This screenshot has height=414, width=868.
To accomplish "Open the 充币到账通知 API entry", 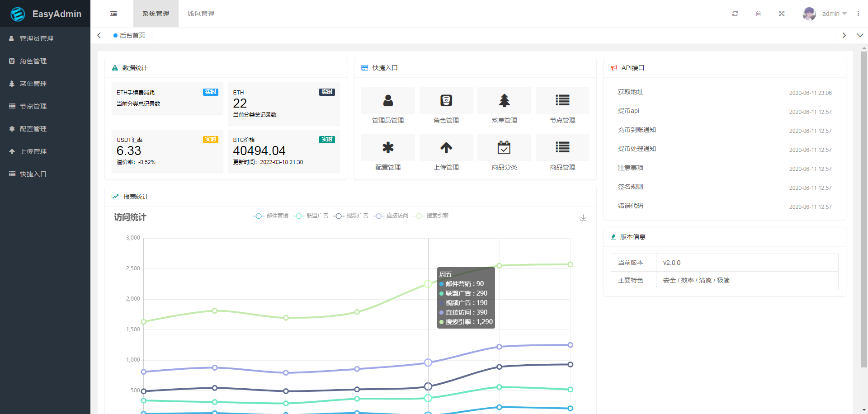I will point(637,130).
